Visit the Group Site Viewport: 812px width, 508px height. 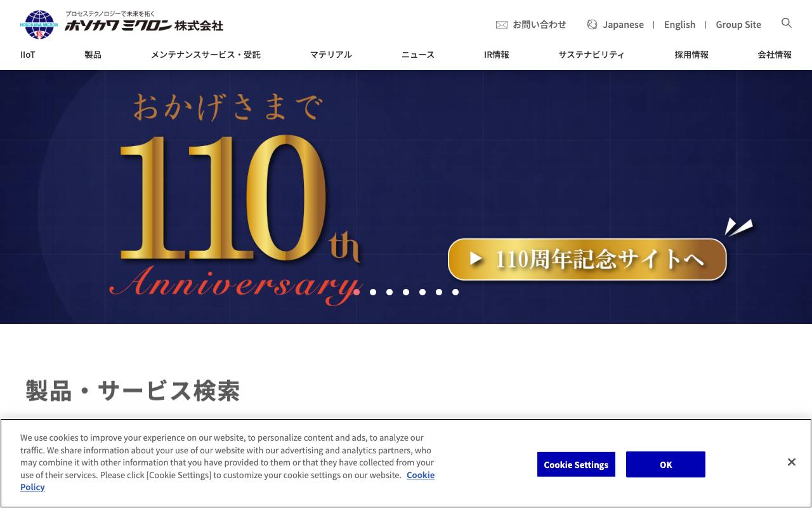tap(738, 24)
